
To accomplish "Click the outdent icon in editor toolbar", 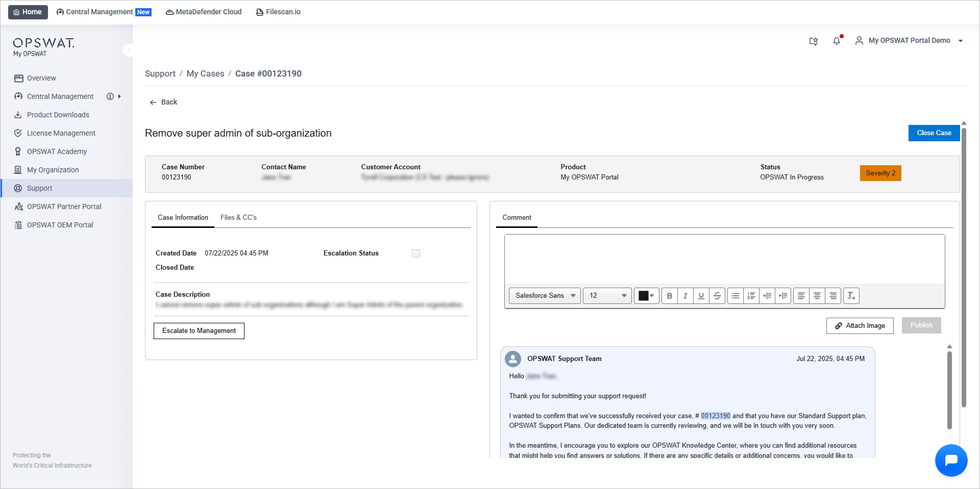I will [783, 295].
